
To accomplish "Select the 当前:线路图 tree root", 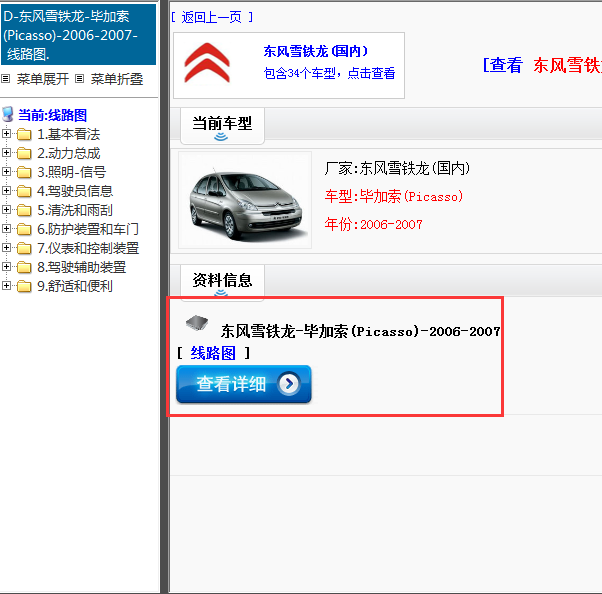I will click(53, 115).
